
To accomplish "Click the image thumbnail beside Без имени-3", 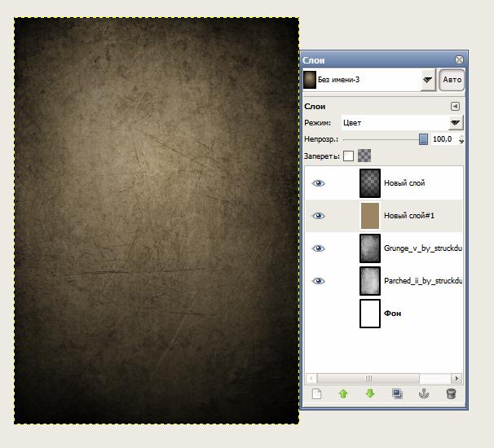I will click(310, 80).
